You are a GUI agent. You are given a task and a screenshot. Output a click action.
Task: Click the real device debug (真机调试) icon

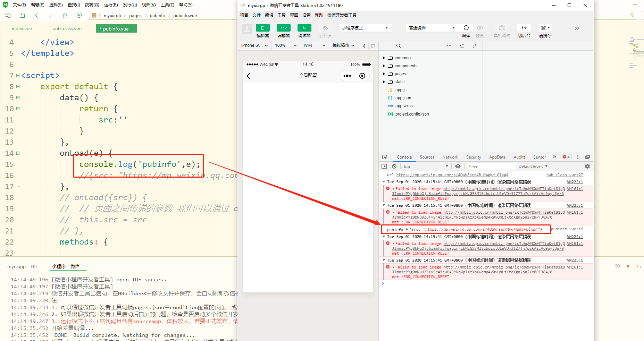(502, 28)
